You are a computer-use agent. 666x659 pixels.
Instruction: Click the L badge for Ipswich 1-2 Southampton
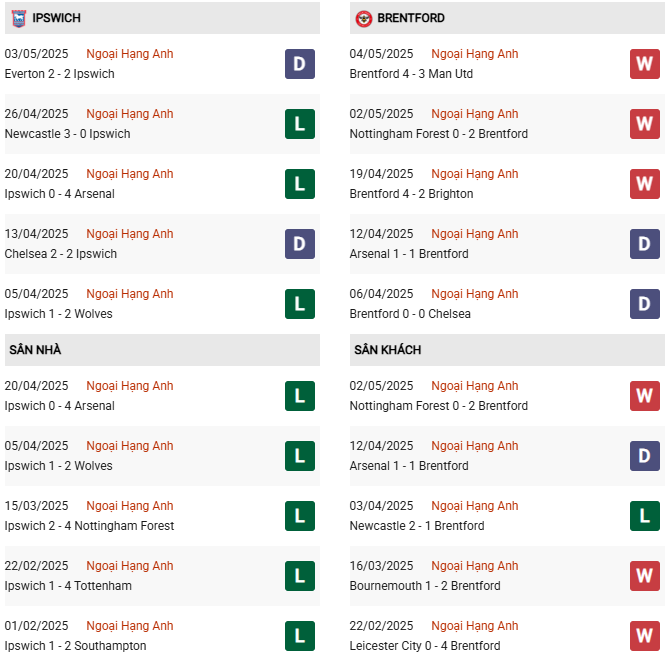(300, 636)
